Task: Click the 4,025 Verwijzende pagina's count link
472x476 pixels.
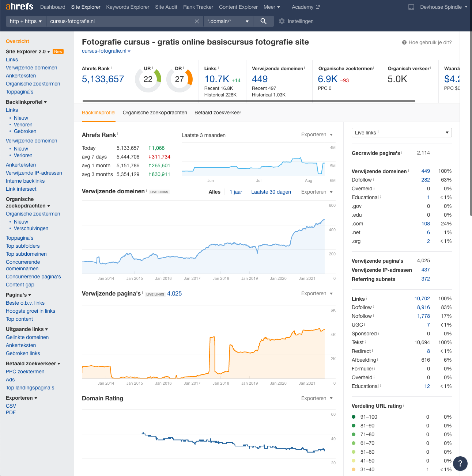Action: [x=174, y=293]
